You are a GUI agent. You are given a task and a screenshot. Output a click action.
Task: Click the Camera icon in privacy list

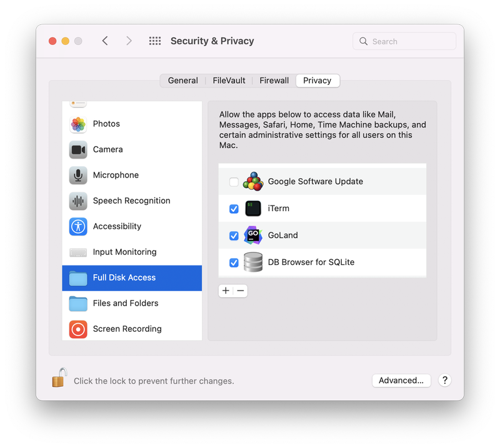tap(77, 149)
